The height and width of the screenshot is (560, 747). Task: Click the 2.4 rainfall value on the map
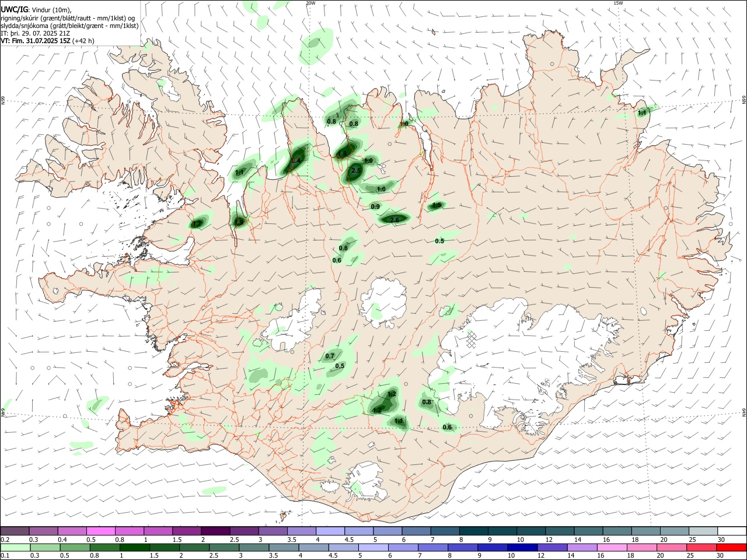click(x=295, y=160)
